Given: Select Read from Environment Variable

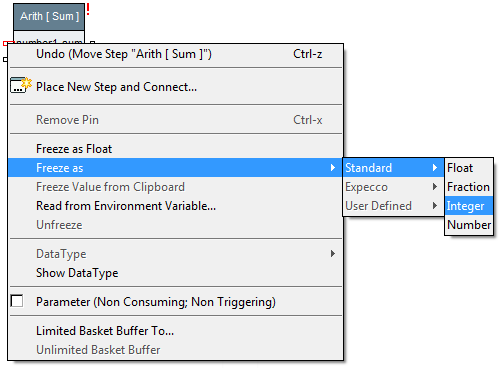Looking at the screenshot, I should click(176, 206).
